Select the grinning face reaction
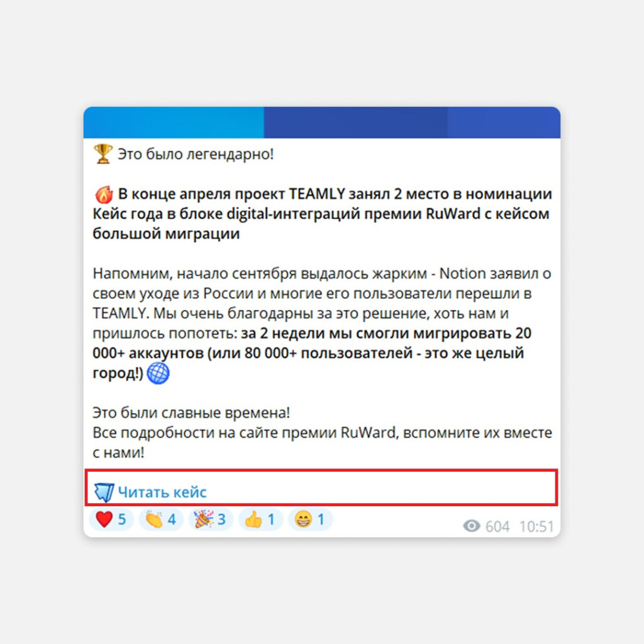This screenshot has height=644, width=644. 310,519
